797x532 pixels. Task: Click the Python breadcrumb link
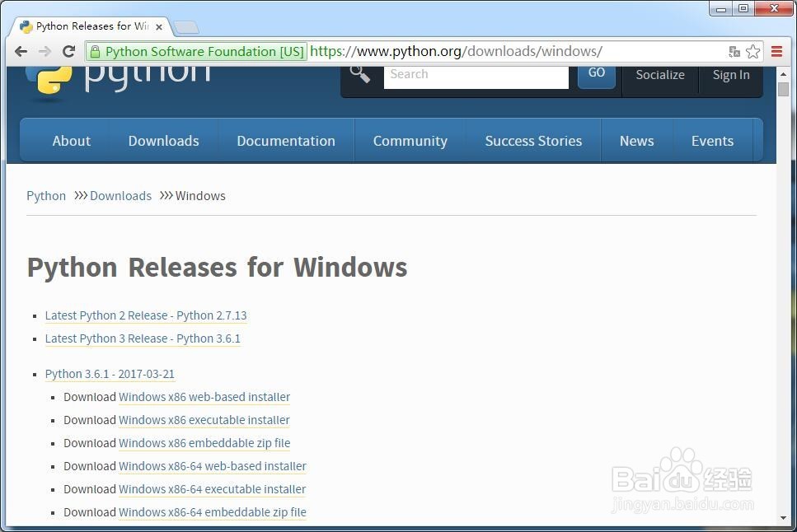point(46,196)
